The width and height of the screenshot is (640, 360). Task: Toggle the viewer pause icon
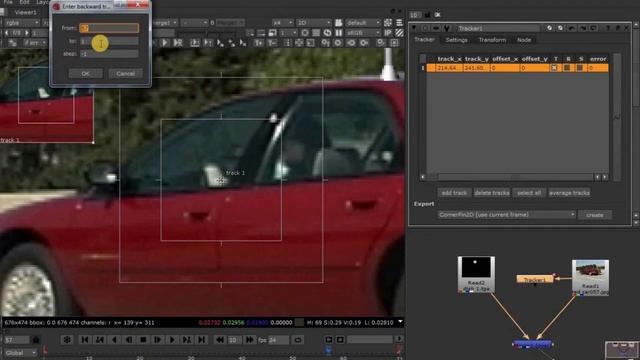point(338,33)
